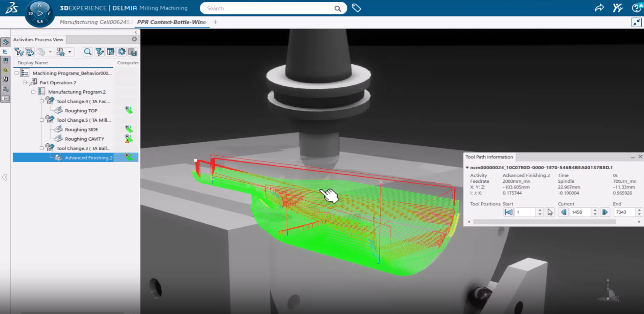Viewport: 644px width, 314px height.
Task: Collapse the Manufacturing Program.2 node
Action: pos(33,92)
